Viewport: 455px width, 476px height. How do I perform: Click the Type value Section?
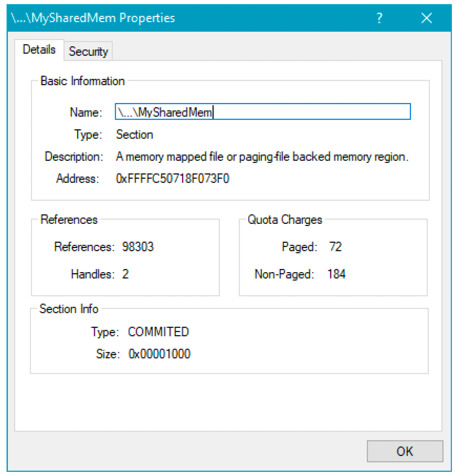[134, 135]
